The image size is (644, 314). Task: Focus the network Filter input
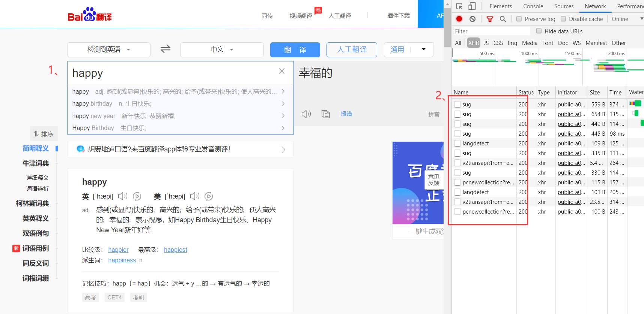(491, 31)
